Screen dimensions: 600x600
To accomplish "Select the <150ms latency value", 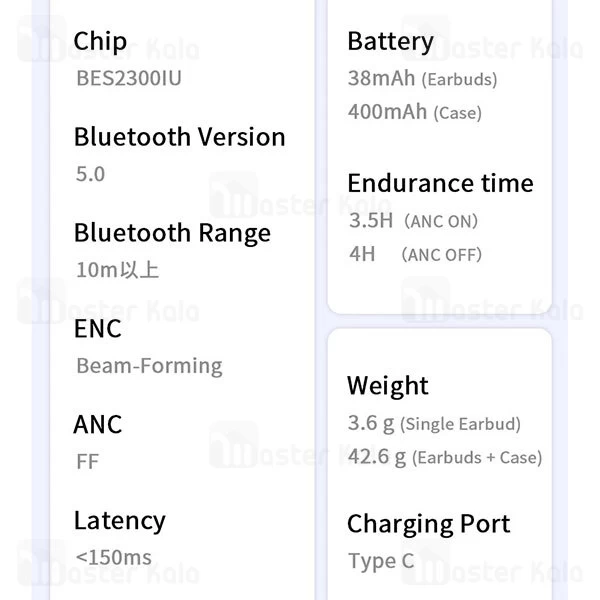I will [x=114, y=557].
